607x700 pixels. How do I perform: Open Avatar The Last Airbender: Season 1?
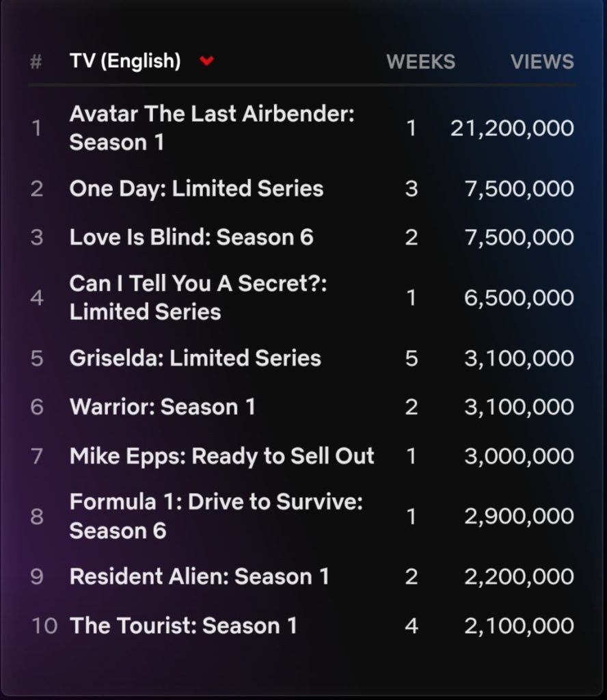point(212,128)
